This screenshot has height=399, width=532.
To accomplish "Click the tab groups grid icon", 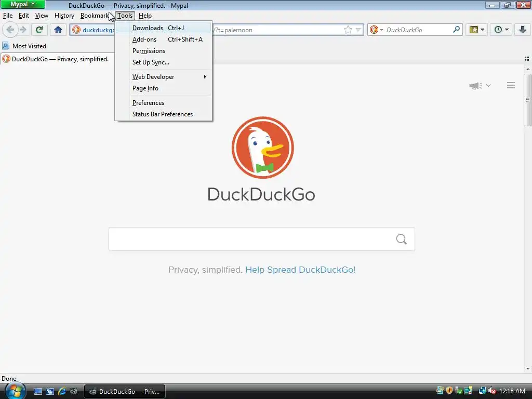I will (527, 59).
